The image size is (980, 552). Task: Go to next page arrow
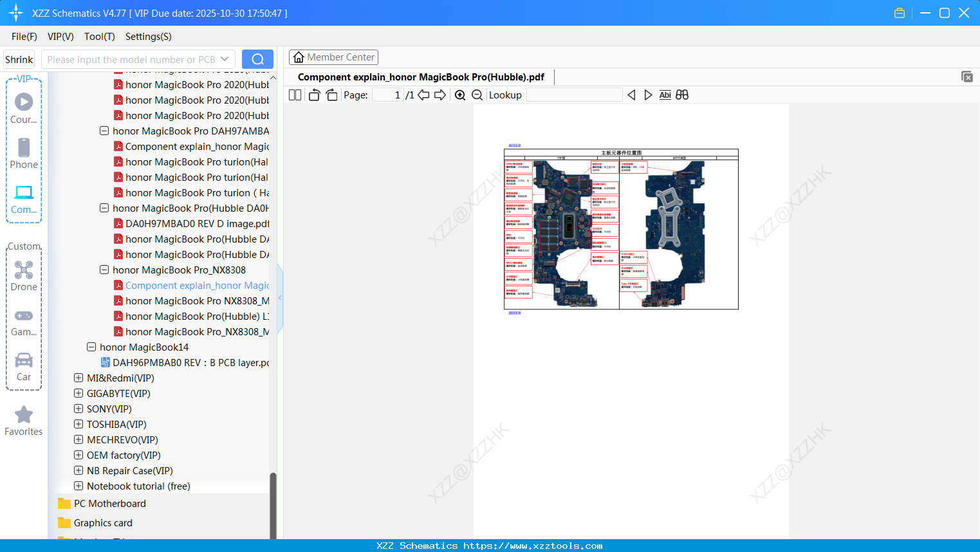440,95
